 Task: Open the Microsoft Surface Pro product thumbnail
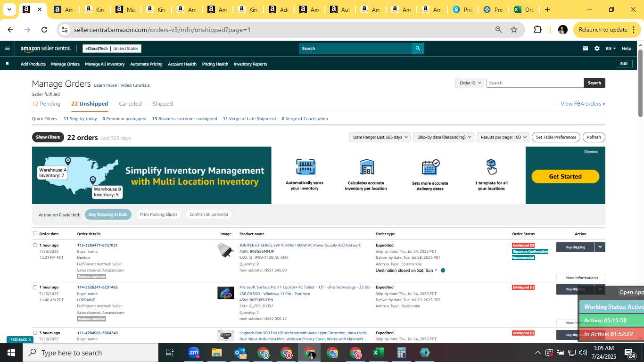point(225,293)
